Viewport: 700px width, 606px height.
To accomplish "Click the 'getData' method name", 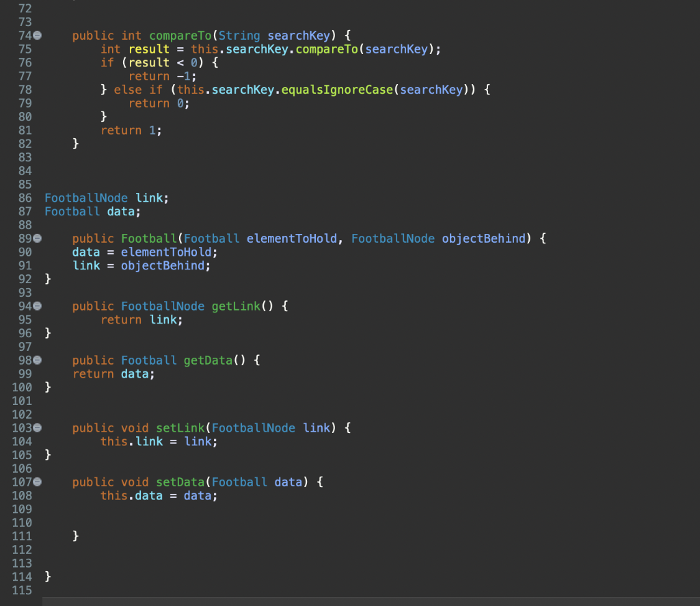I will click(208, 360).
